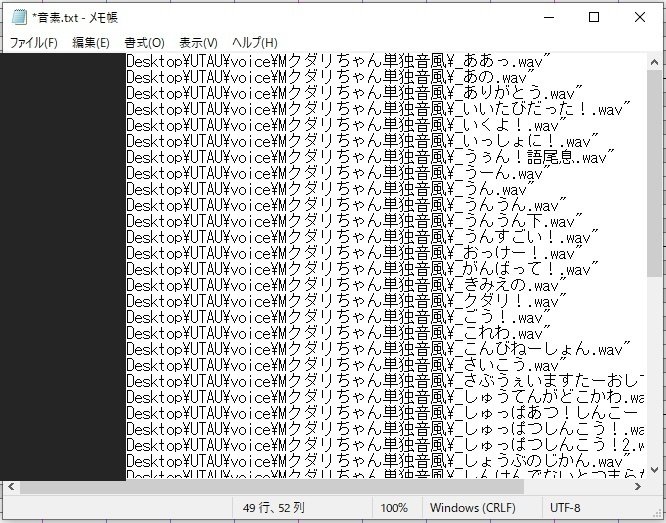The height and width of the screenshot is (523, 666).
Task: Click the line ending with _うーん.wav
Action: [339, 173]
